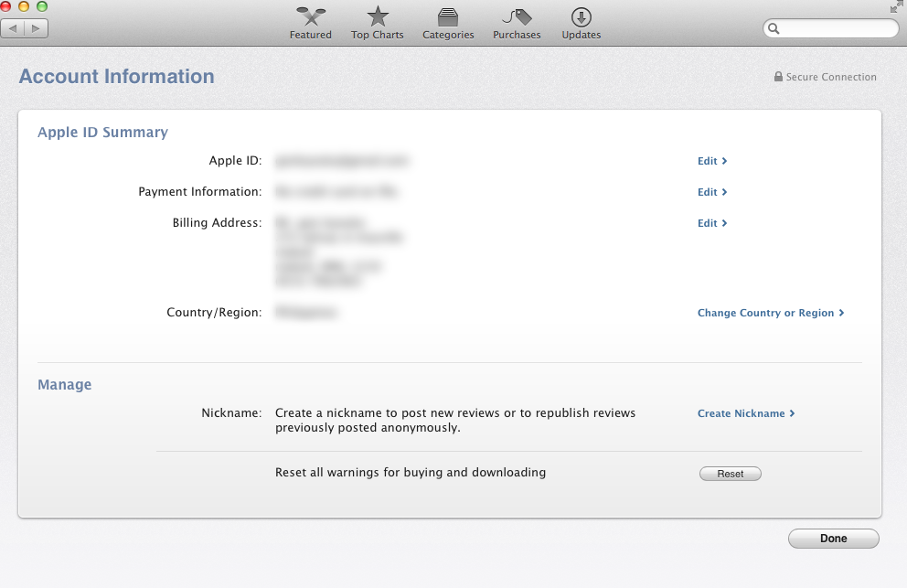The width and height of the screenshot is (907, 588).
Task: Click Change Country or Region link
Action: [x=771, y=313]
